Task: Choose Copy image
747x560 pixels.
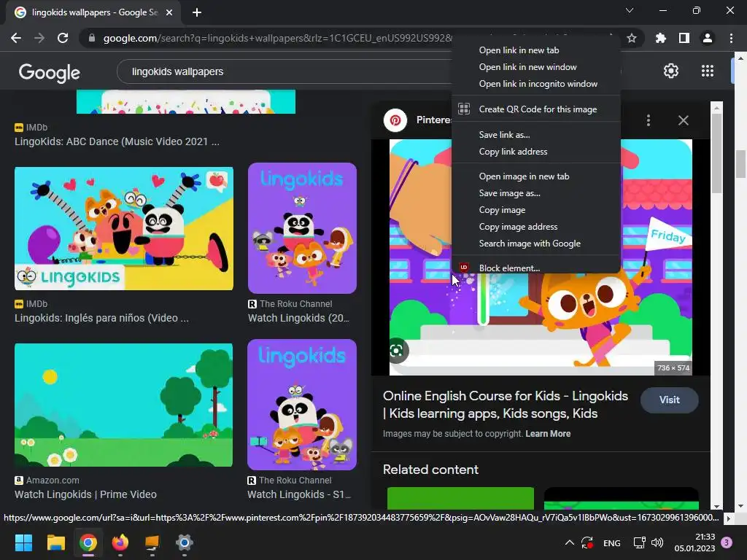Action: click(536, 210)
